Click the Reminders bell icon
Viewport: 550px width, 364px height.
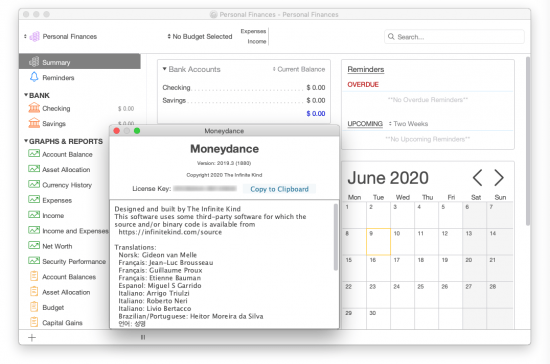click(x=34, y=77)
